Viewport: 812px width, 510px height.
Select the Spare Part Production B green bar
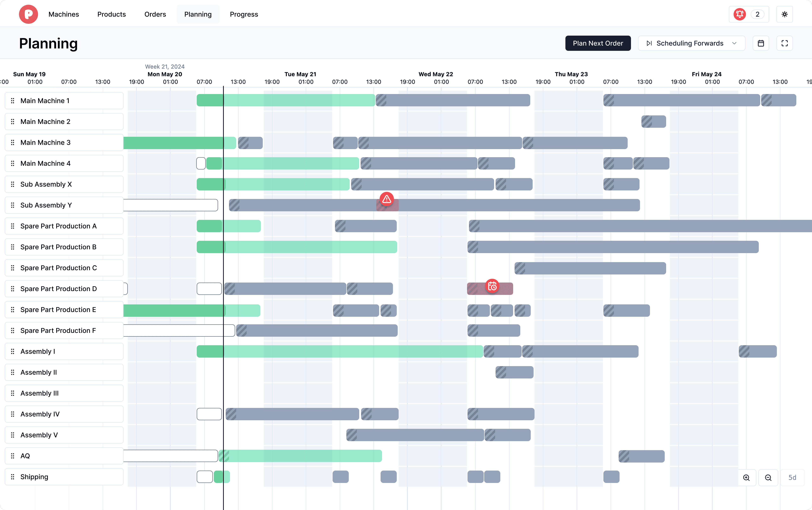pos(297,247)
